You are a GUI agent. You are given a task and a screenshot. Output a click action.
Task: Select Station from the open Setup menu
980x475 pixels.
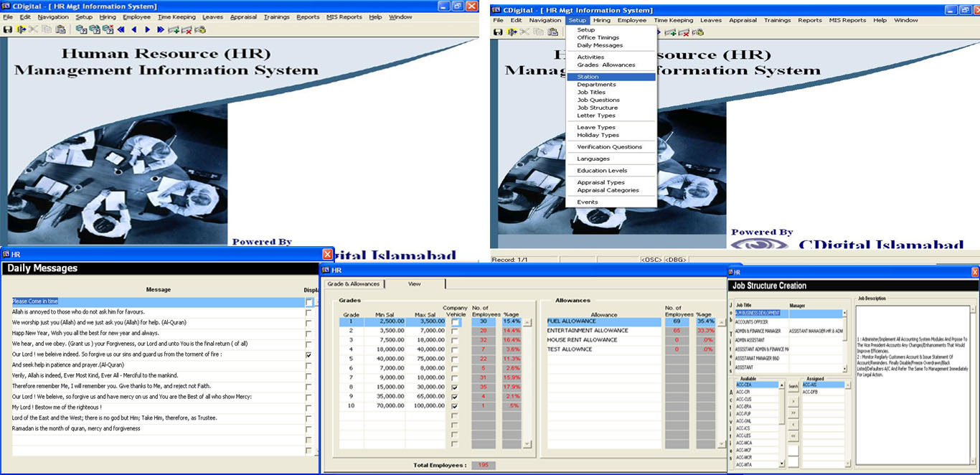(x=588, y=77)
